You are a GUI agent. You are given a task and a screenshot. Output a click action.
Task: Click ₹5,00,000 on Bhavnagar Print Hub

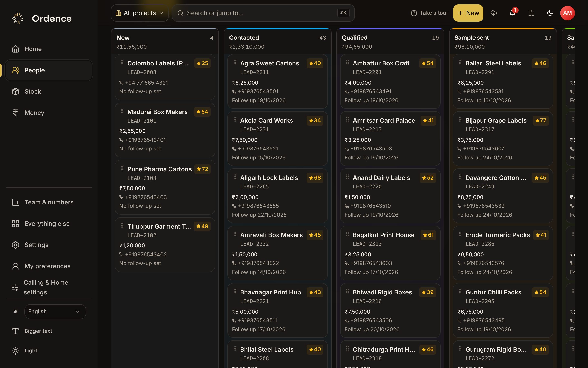(x=245, y=312)
